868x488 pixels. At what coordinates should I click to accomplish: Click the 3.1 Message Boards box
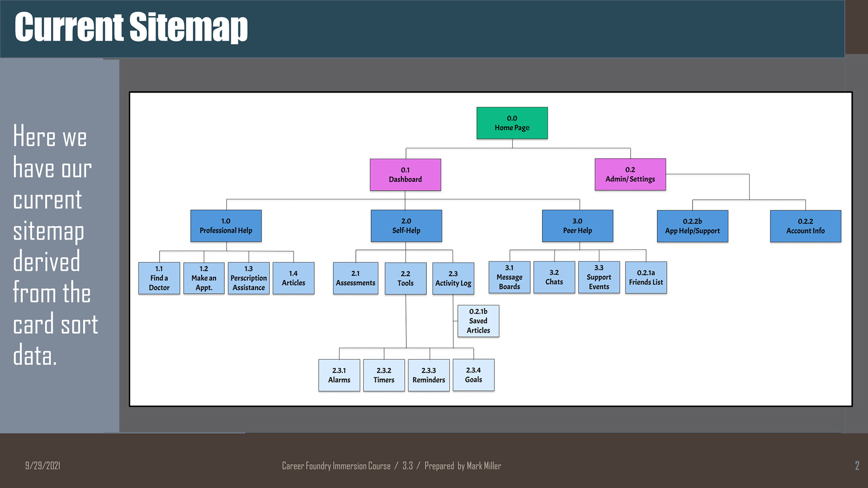click(509, 277)
